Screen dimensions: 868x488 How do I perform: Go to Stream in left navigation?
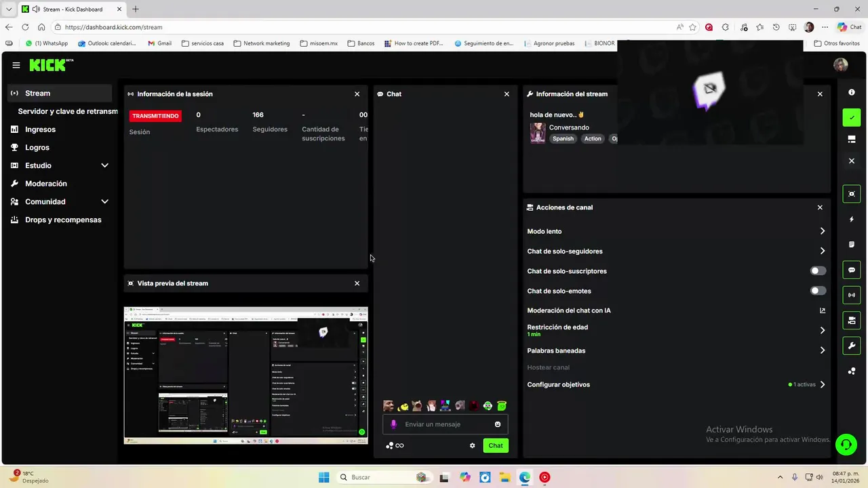pyautogui.click(x=60, y=93)
